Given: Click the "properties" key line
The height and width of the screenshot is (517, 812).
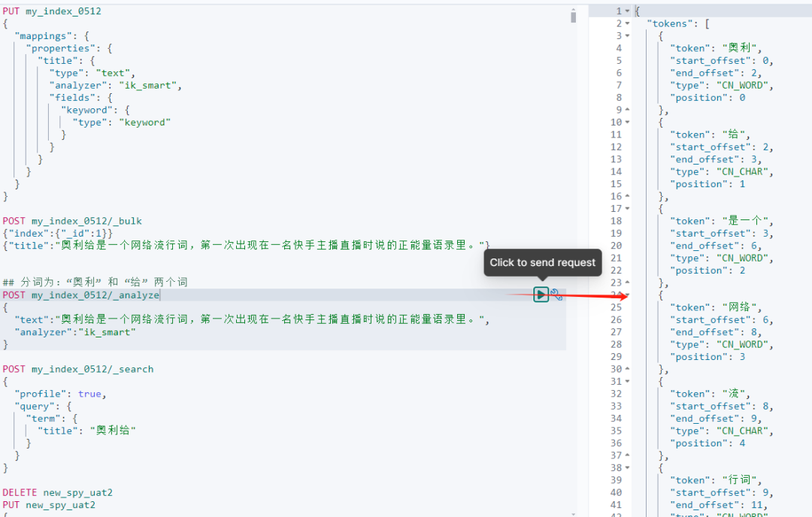Looking at the screenshot, I should pos(69,48).
